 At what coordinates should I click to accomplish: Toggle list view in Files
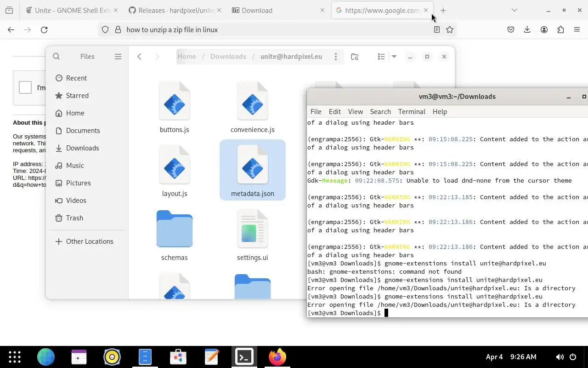point(381,57)
